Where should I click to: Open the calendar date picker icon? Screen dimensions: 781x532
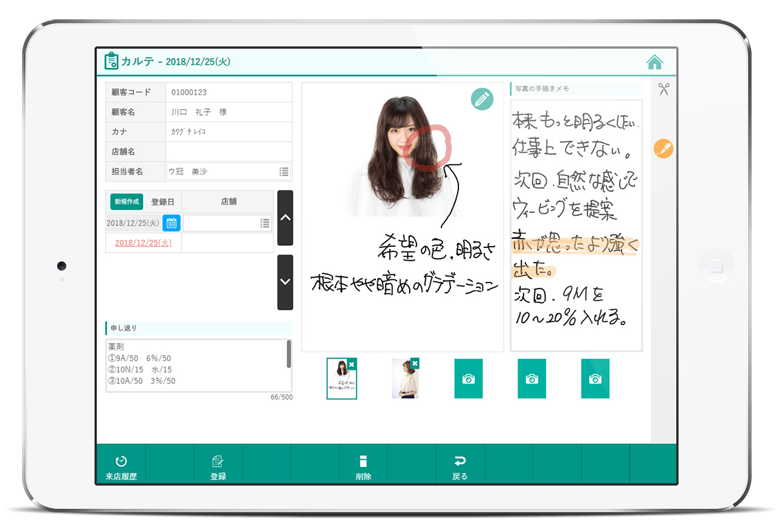point(172,223)
